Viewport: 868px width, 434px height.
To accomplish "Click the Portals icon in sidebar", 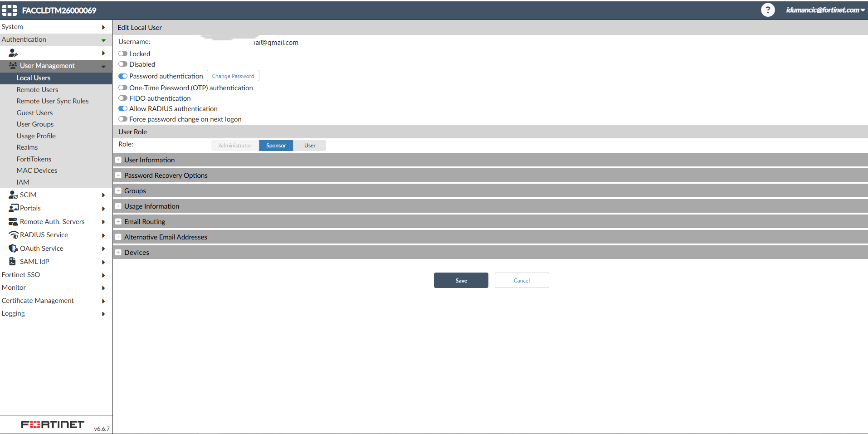I will (14, 208).
